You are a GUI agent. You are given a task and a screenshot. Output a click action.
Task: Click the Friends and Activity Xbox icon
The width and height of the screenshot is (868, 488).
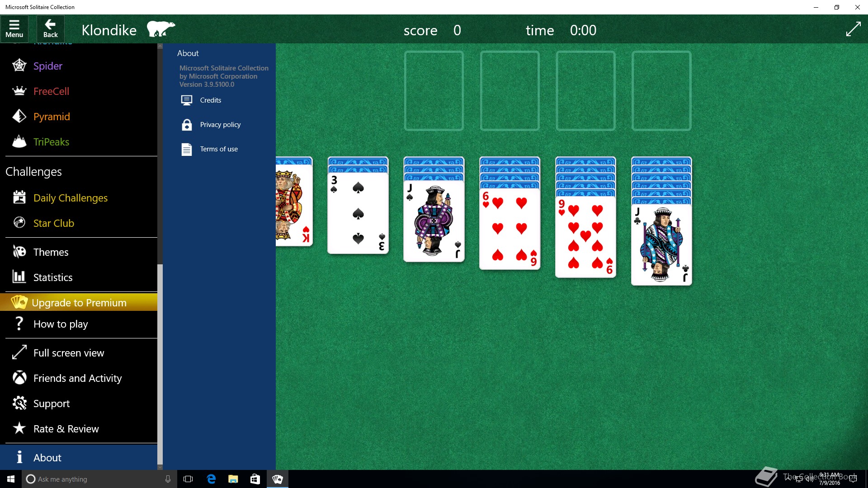tap(19, 378)
